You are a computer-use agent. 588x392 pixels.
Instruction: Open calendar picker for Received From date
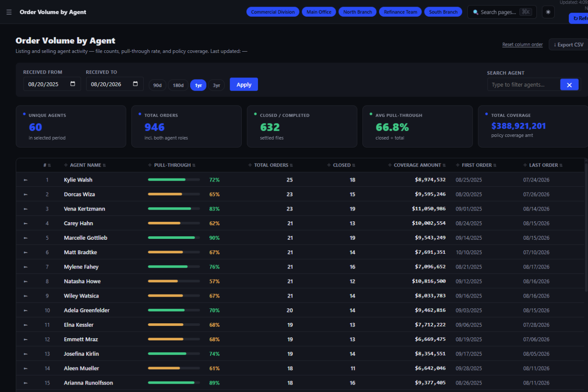click(x=73, y=84)
